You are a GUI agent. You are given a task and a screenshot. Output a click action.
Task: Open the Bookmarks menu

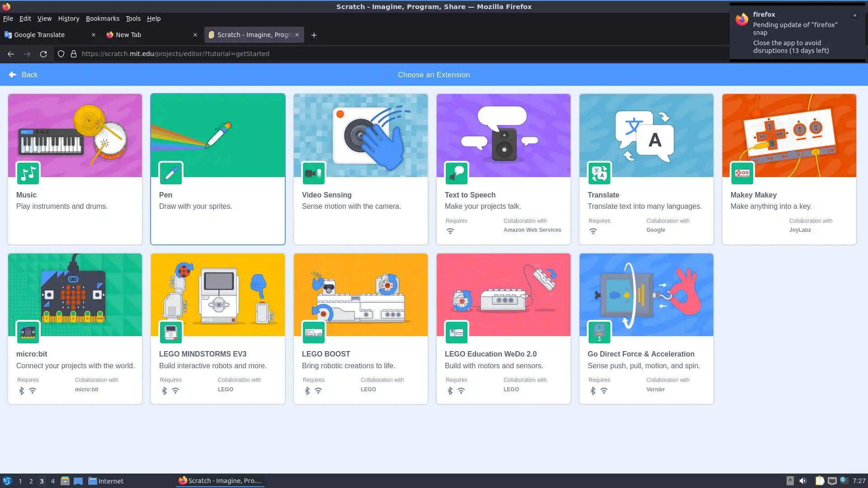[103, 19]
